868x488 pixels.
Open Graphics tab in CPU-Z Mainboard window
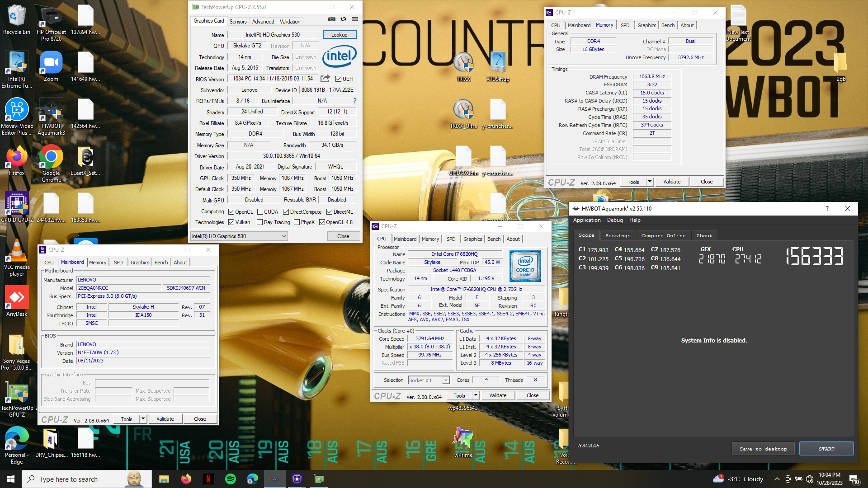[140, 263]
